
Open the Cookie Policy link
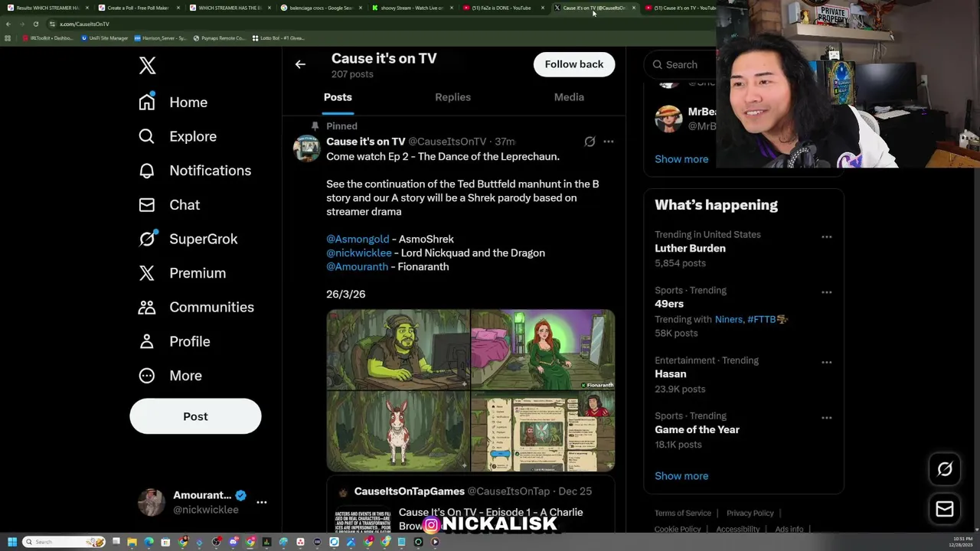point(678,529)
